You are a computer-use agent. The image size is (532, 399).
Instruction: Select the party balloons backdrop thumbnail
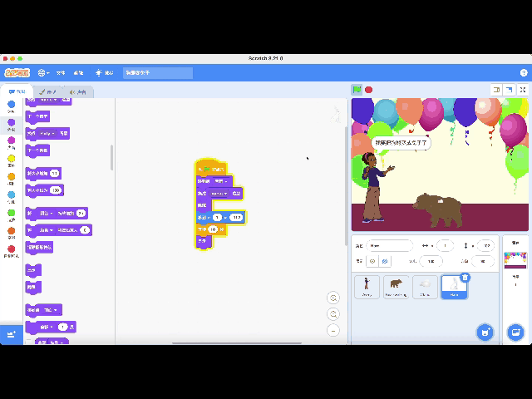click(x=515, y=260)
